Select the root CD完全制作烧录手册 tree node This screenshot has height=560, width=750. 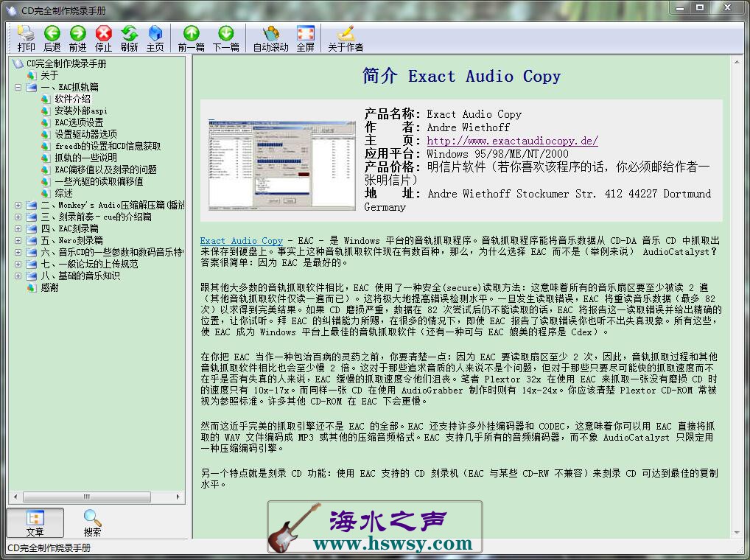pos(66,63)
